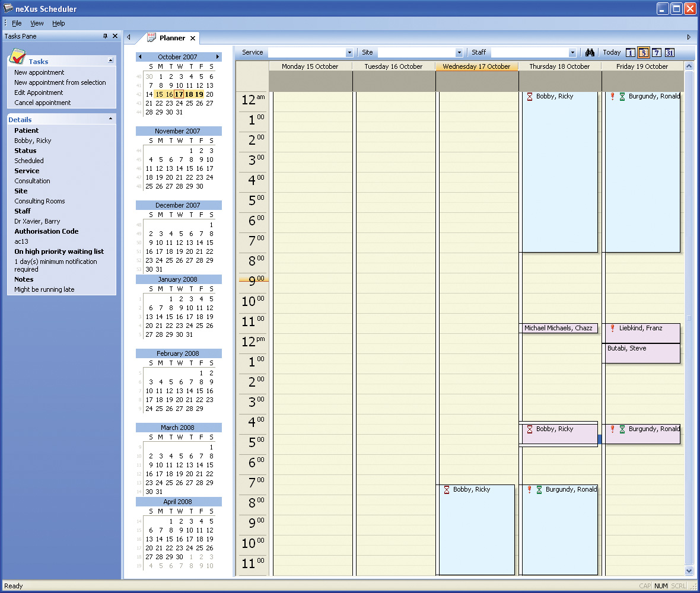Screen dimensions: 700x593
Task: Select the Planner tab
Action: pyautogui.click(x=172, y=38)
